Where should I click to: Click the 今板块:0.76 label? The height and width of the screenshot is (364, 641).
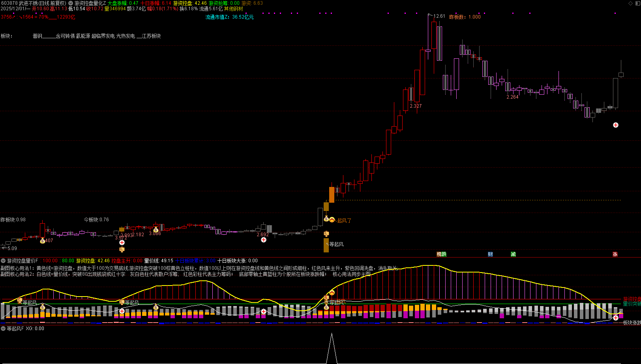click(x=96, y=220)
